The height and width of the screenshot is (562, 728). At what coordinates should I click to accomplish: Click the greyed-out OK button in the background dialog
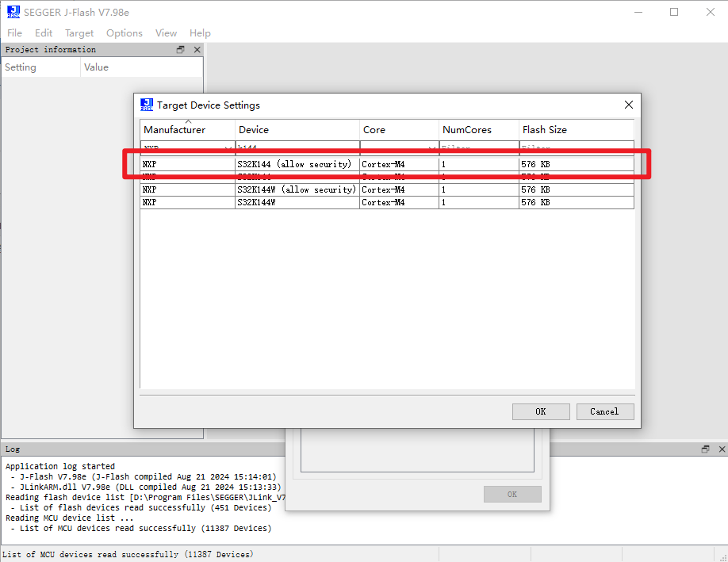pos(512,495)
